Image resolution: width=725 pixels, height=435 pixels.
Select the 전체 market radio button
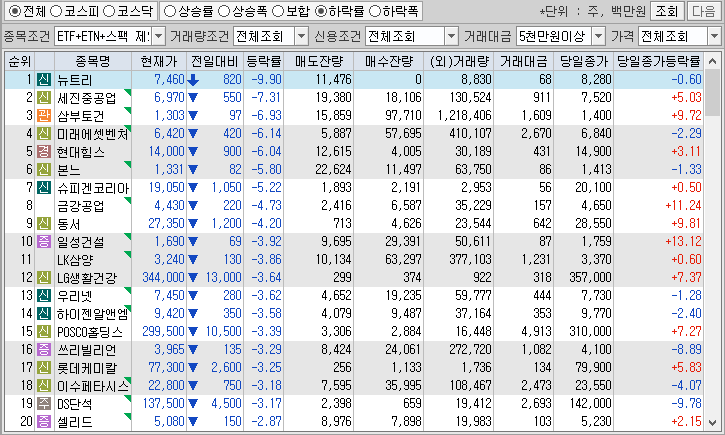[15, 11]
